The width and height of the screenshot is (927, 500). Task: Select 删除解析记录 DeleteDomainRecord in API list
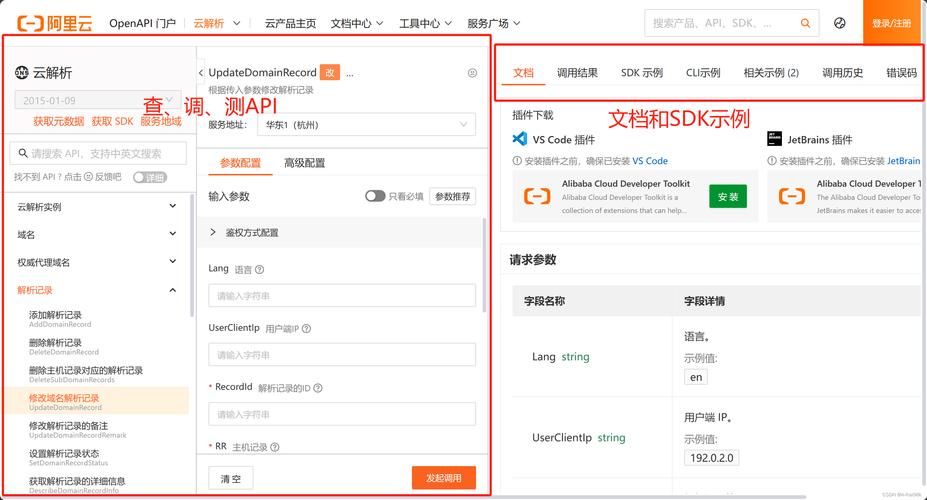click(x=97, y=346)
